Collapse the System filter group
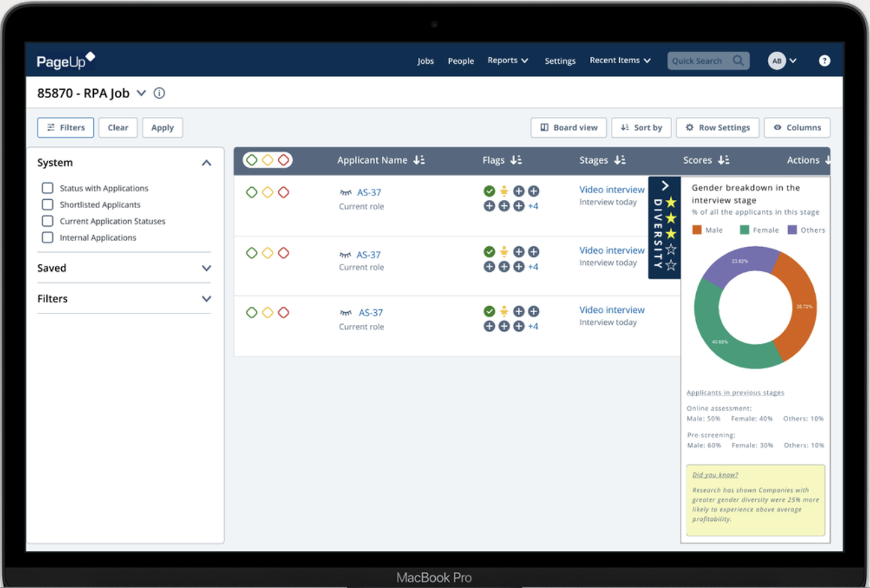Image resolution: width=870 pixels, height=588 pixels. 207,162
